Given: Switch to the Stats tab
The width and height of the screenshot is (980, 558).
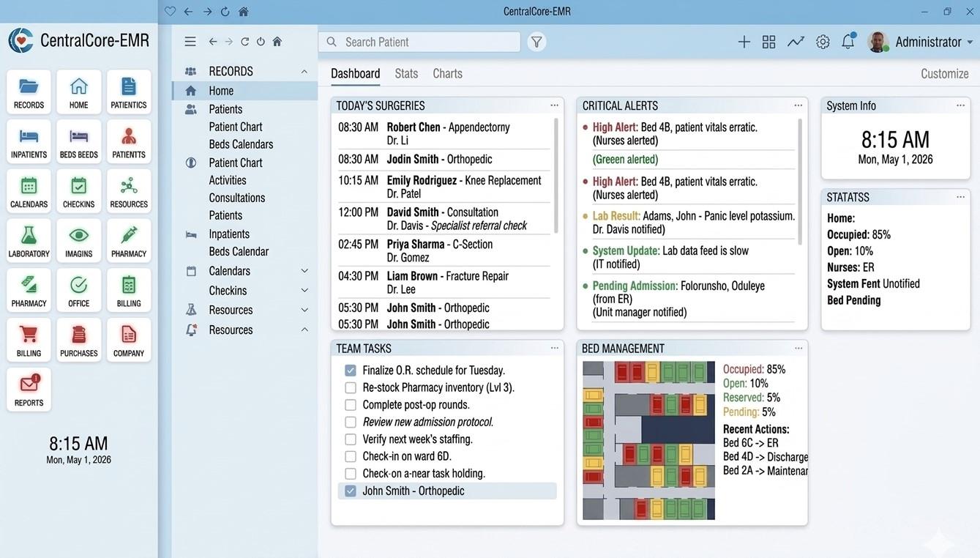Looking at the screenshot, I should coord(406,73).
